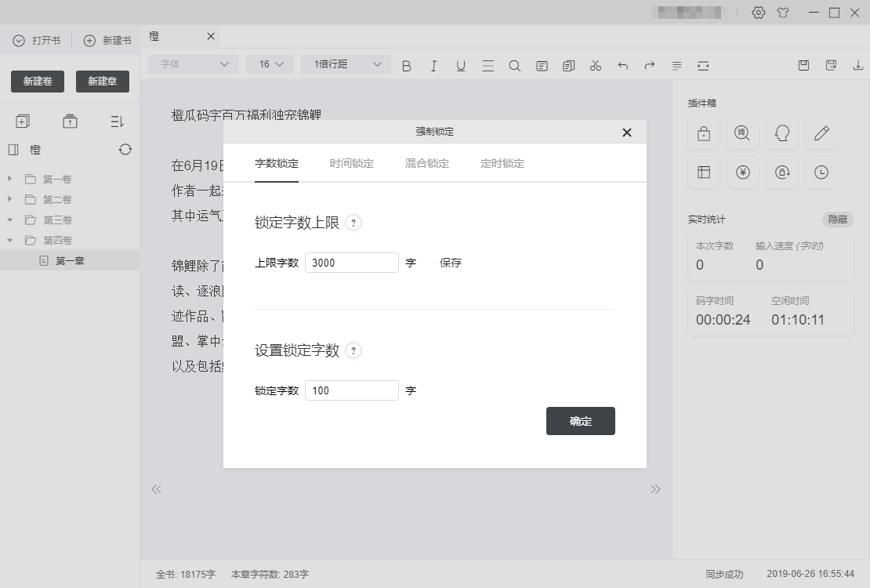Click the 3000 word limit input field
This screenshot has height=588, width=870.
pyautogui.click(x=351, y=263)
